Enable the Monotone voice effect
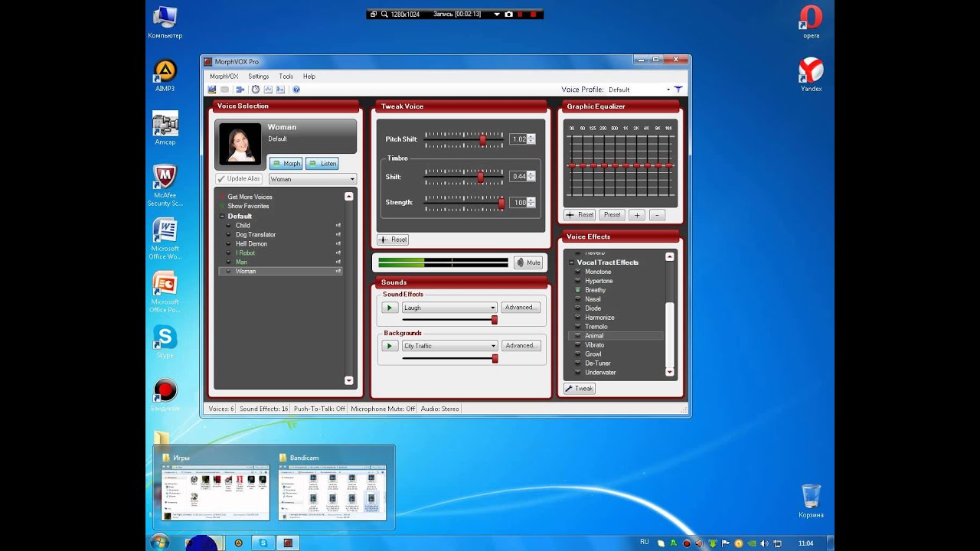980x551 pixels. click(598, 272)
